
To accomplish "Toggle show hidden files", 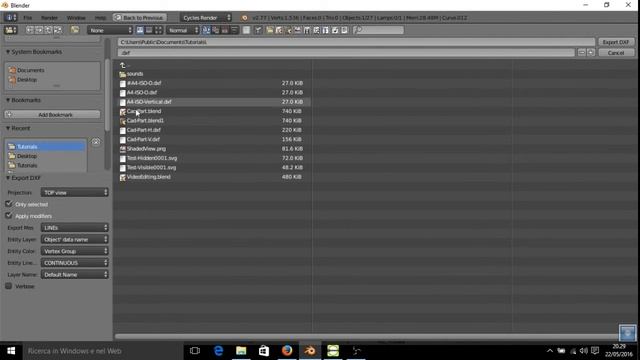I will coord(246,30).
